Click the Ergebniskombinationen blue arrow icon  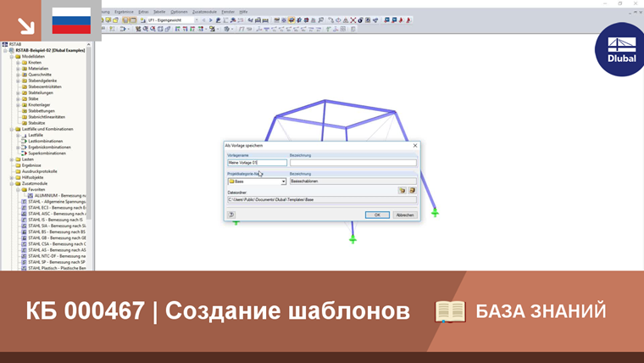25,148
